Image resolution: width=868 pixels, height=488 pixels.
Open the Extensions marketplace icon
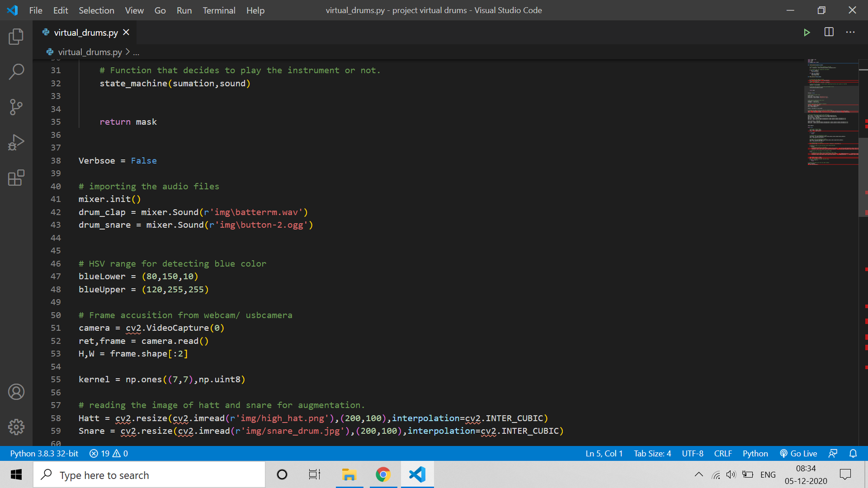[x=16, y=178]
